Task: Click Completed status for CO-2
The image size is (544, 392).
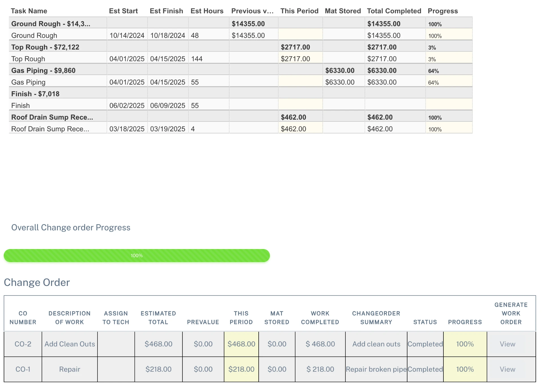Action: [x=425, y=344]
